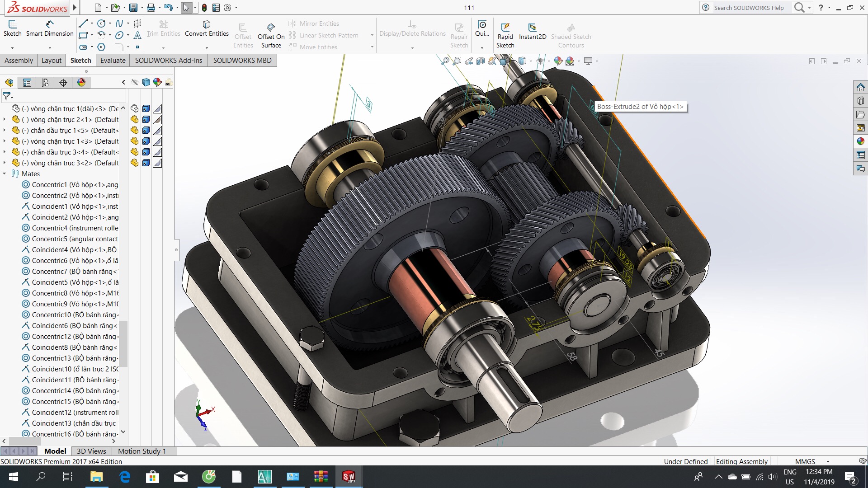The image size is (868, 488).
Task: Open the DisplayManager tab icon
Action: (x=81, y=83)
